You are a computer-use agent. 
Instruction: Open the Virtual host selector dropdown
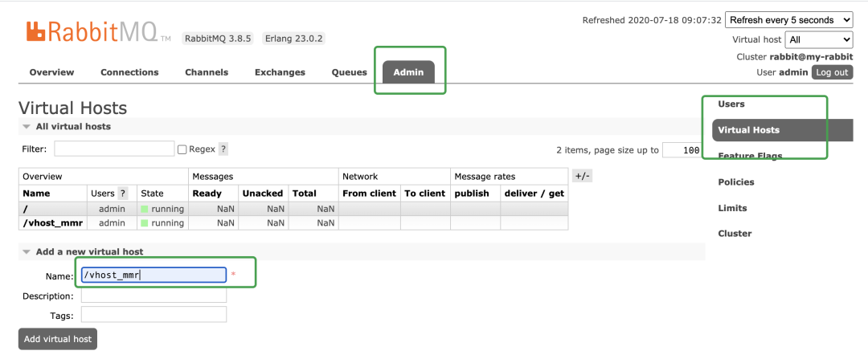(x=819, y=40)
